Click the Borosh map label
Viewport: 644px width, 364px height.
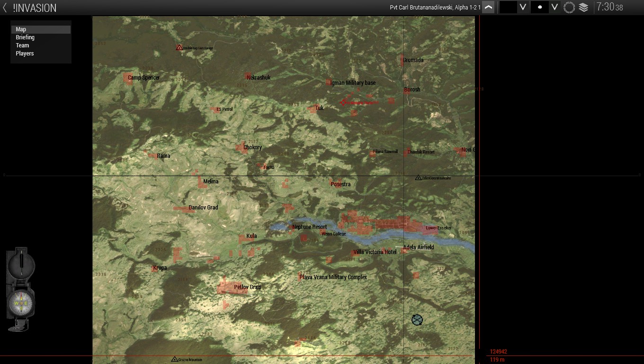pos(412,90)
